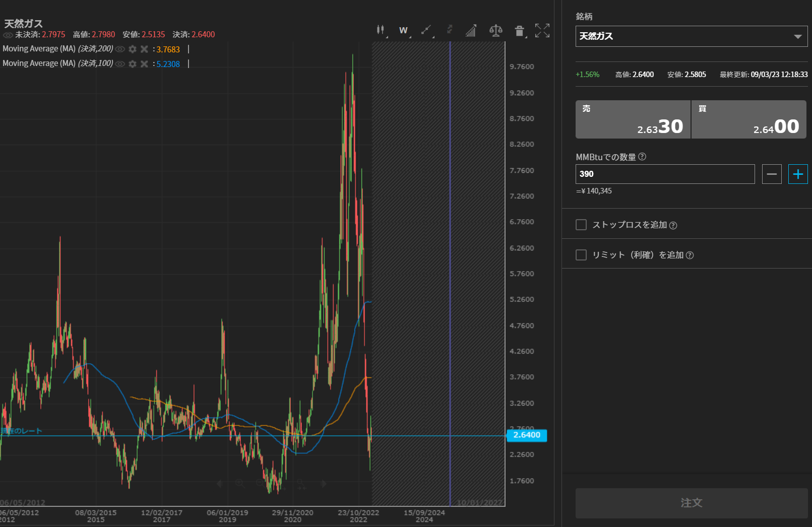Remove the MA 100 indicator
812x527 pixels.
144,64
